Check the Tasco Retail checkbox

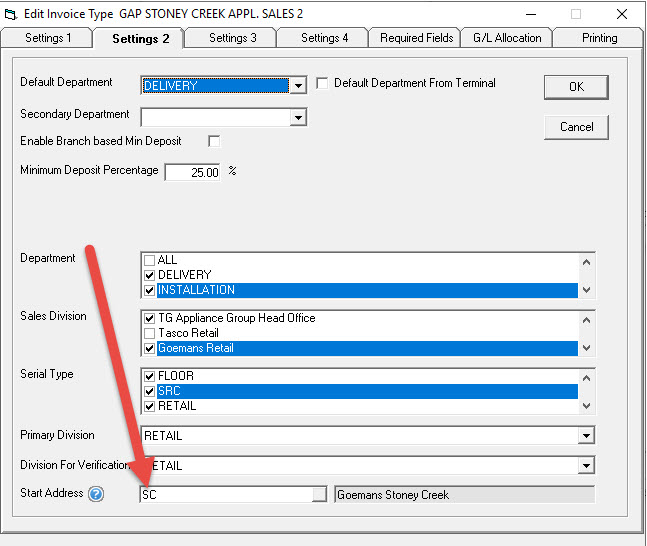pyautogui.click(x=149, y=333)
